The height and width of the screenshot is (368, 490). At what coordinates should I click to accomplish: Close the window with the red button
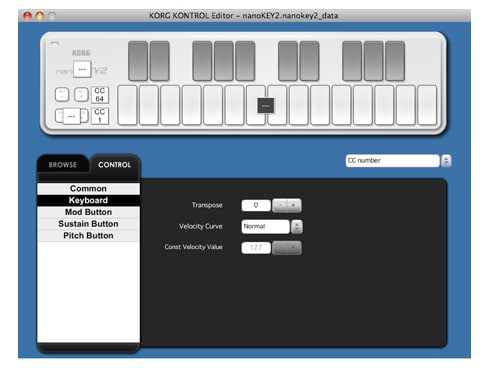point(27,16)
